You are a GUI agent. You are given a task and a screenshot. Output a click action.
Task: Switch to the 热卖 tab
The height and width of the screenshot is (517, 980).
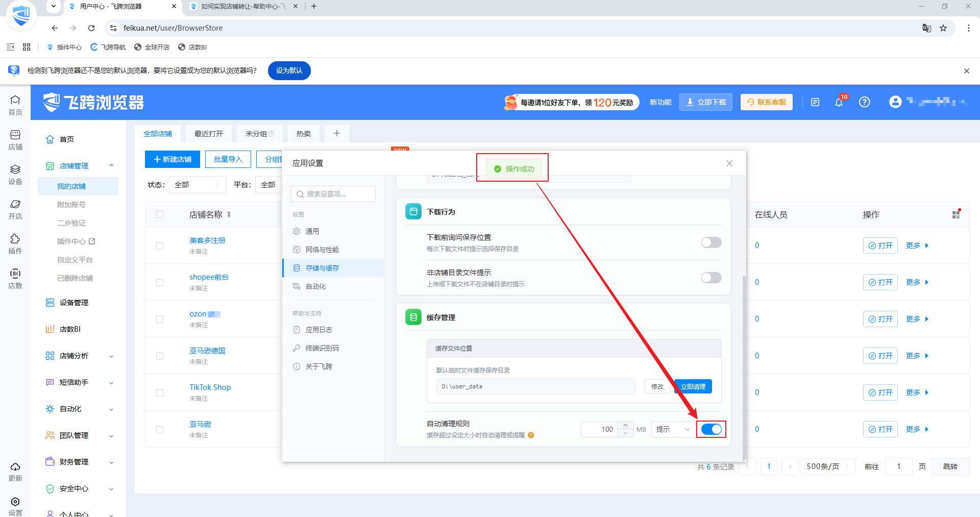coord(304,134)
